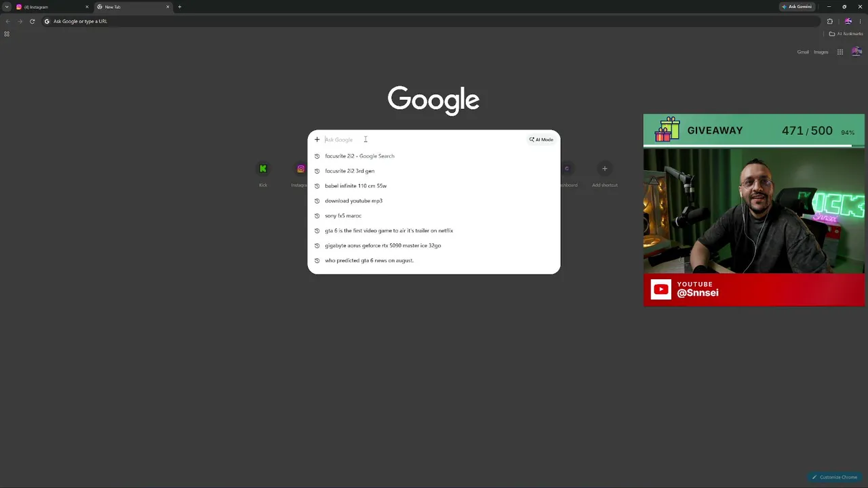
Task: Open the Google apps launcher grid
Action: pos(840,52)
